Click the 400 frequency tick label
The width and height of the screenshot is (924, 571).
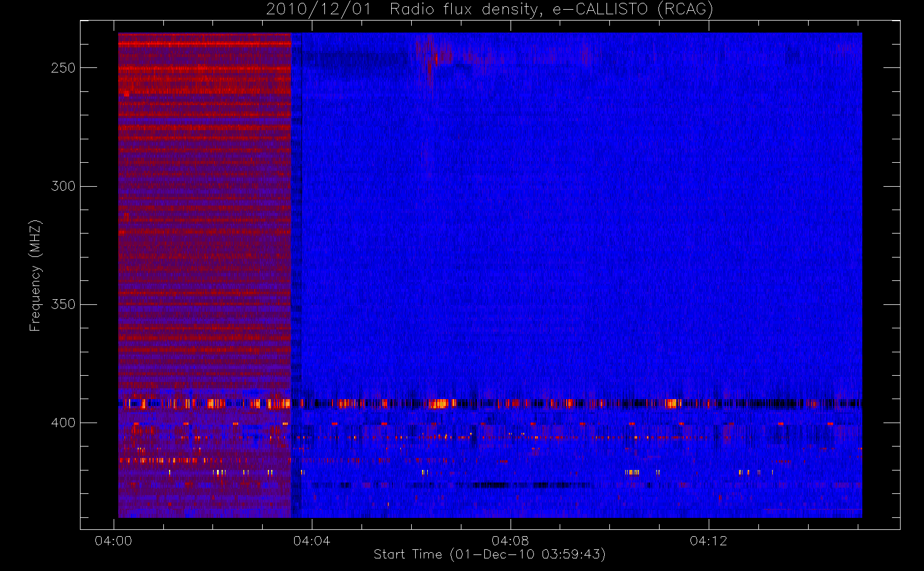pos(63,423)
